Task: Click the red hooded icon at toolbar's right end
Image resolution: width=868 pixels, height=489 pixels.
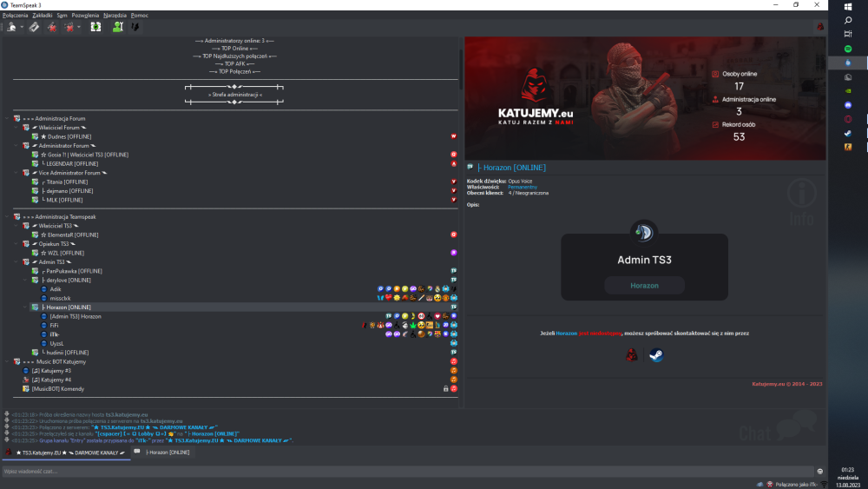Action: point(820,27)
